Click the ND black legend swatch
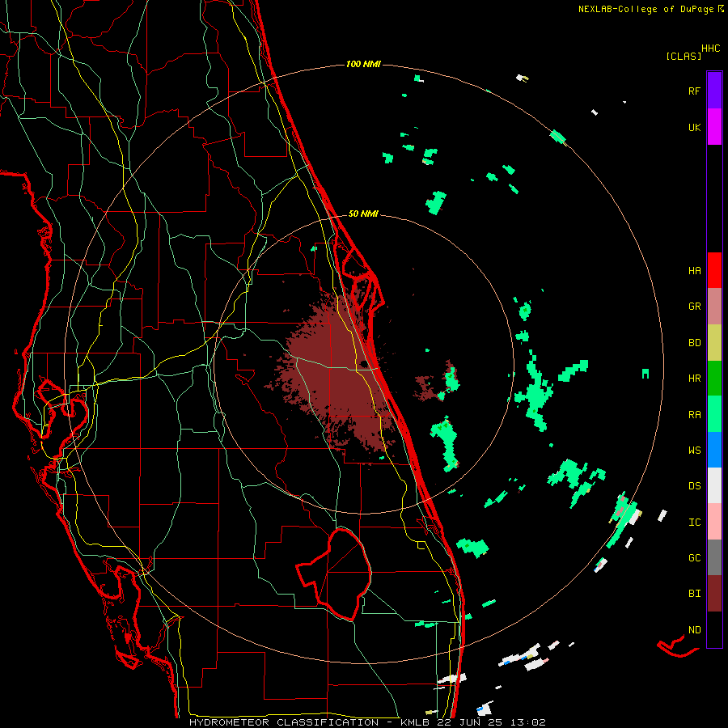 pos(714,629)
